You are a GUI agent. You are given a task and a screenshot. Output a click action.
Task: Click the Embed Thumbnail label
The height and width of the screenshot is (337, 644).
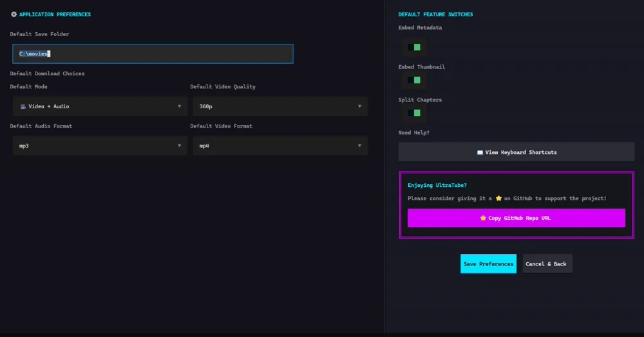[422, 67]
